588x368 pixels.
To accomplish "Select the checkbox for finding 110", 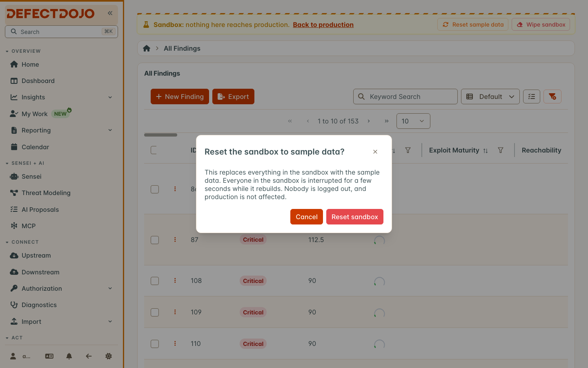I will pos(155,344).
